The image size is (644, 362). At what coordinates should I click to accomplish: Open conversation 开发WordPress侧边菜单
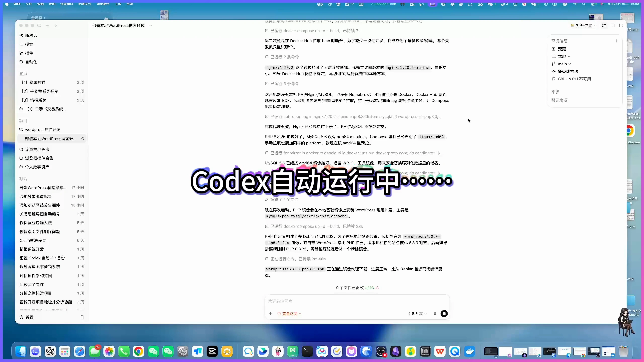pos(52,188)
